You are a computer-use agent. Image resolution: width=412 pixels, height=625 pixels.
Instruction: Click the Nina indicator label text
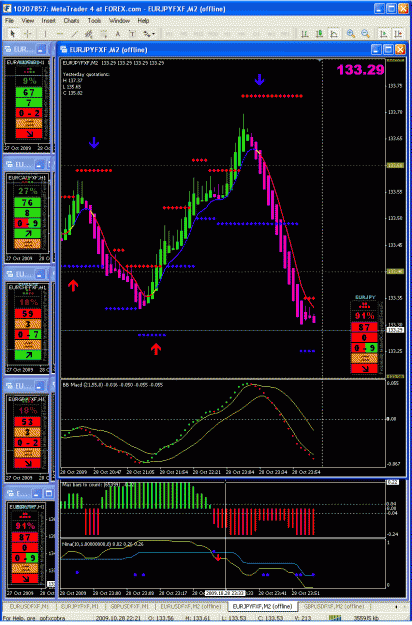[x=103, y=544]
